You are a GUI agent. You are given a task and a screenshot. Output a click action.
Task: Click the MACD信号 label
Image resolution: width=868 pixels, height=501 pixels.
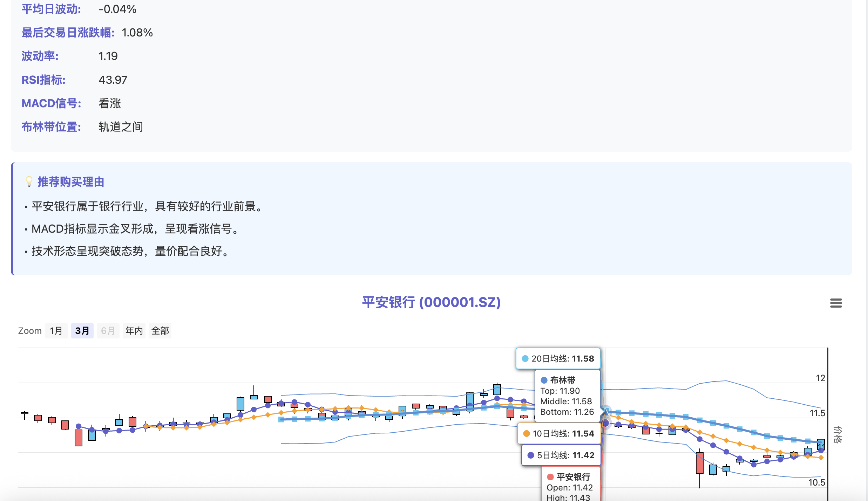pyautogui.click(x=51, y=103)
